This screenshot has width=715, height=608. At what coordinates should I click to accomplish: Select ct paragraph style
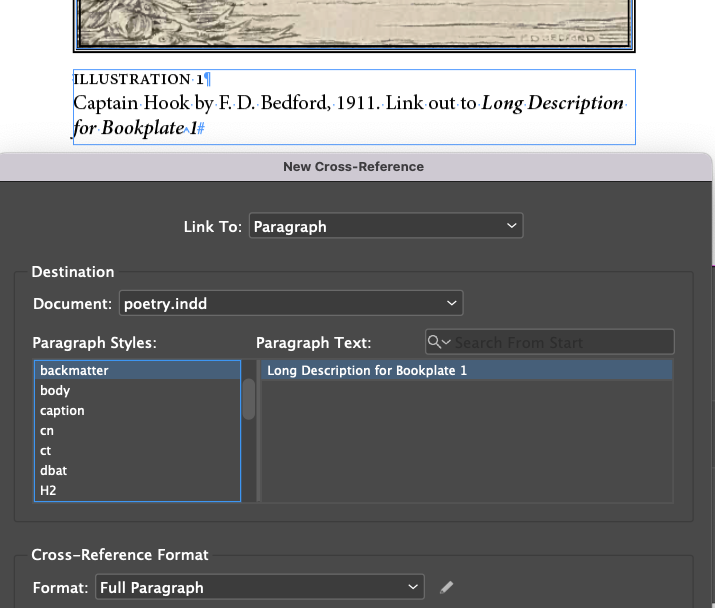[137, 451]
